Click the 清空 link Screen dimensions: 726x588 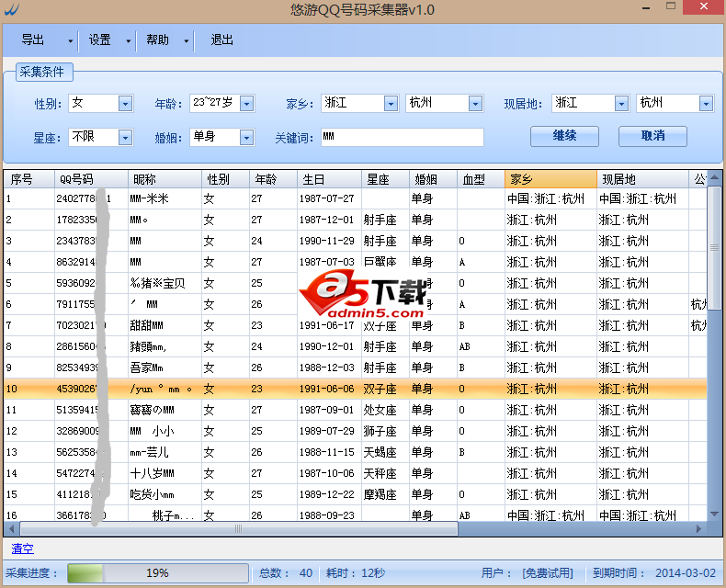(x=22, y=548)
